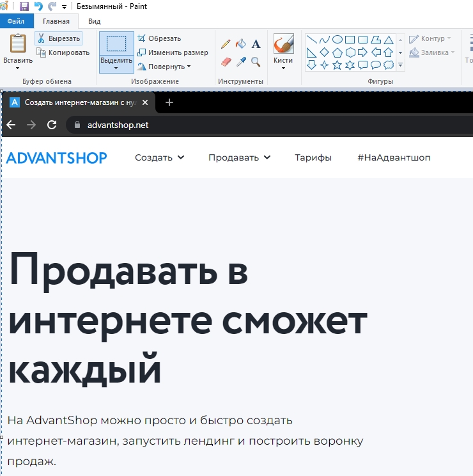Click the Вырезать (Cut) button

click(58, 38)
